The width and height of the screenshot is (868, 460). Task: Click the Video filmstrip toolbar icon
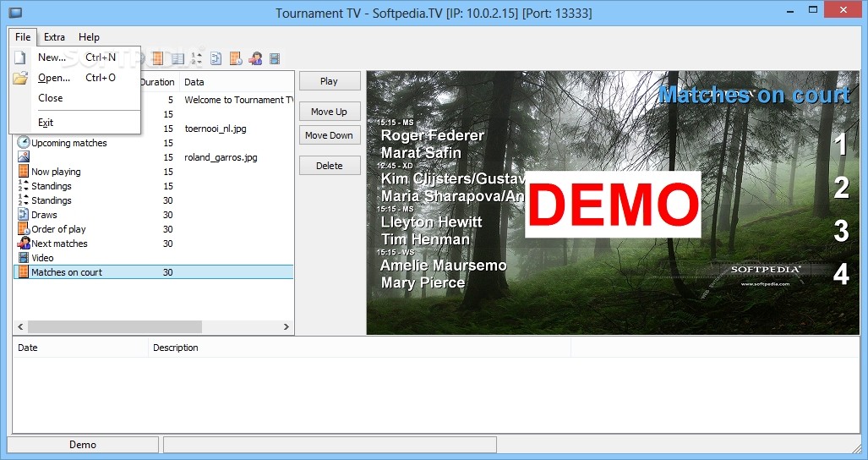[275, 58]
